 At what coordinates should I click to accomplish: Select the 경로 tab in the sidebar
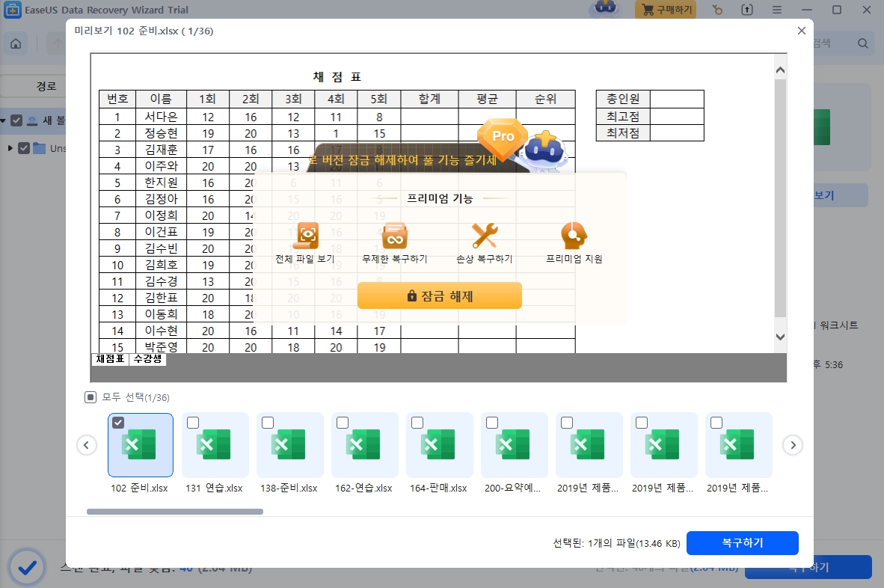pyautogui.click(x=45, y=85)
